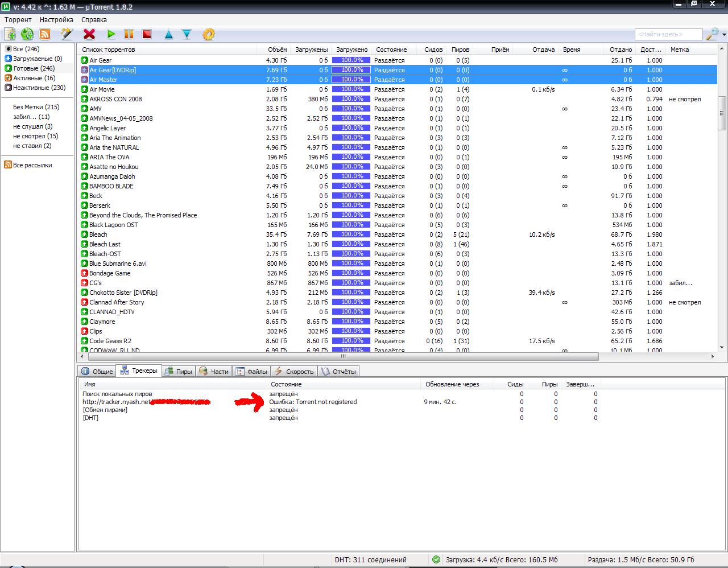Click the Air Master torrent status icon
This screenshot has width=728, height=568.
click(84, 80)
